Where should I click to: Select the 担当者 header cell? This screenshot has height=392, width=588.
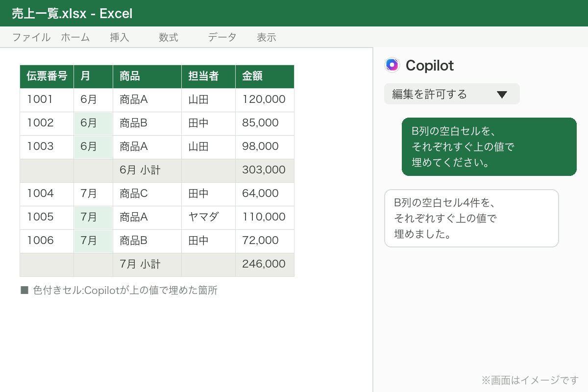[209, 76]
